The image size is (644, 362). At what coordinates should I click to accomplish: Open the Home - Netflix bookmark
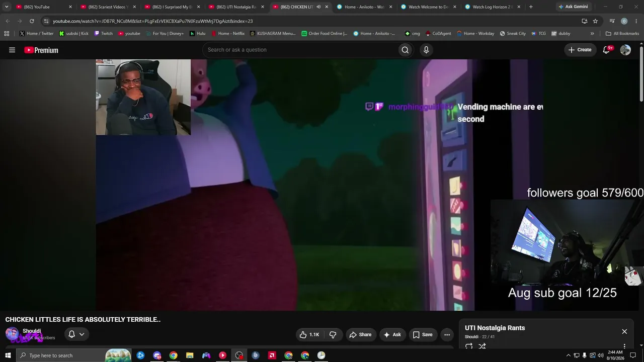point(227,34)
